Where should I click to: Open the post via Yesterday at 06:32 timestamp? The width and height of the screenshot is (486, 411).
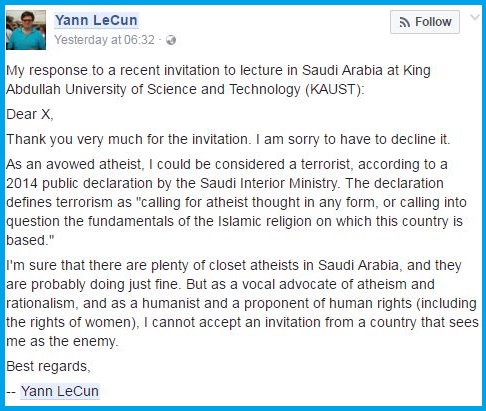point(104,40)
